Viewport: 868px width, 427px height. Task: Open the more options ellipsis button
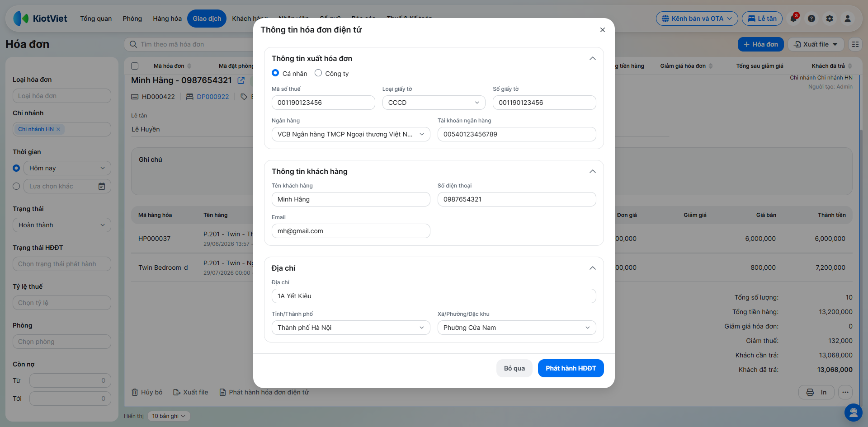click(x=845, y=392)
